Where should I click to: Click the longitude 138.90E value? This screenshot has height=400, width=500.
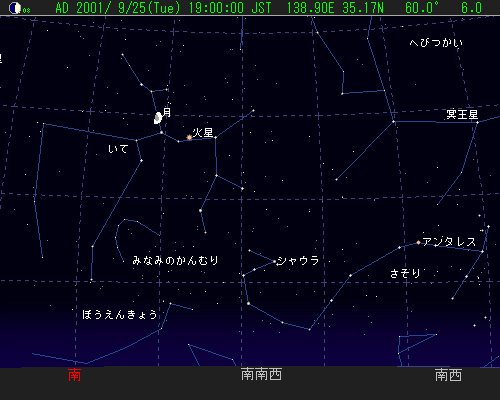tap(311, 8)
